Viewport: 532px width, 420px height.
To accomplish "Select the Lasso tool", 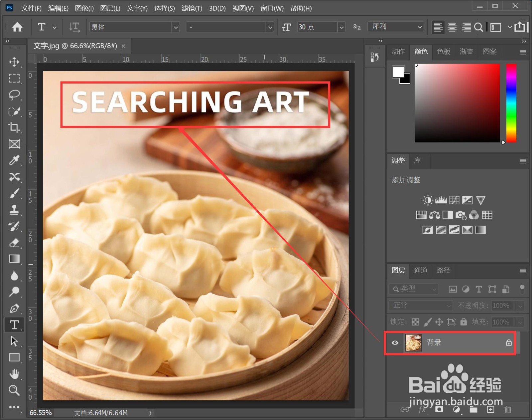I will (x=14, y=95).
